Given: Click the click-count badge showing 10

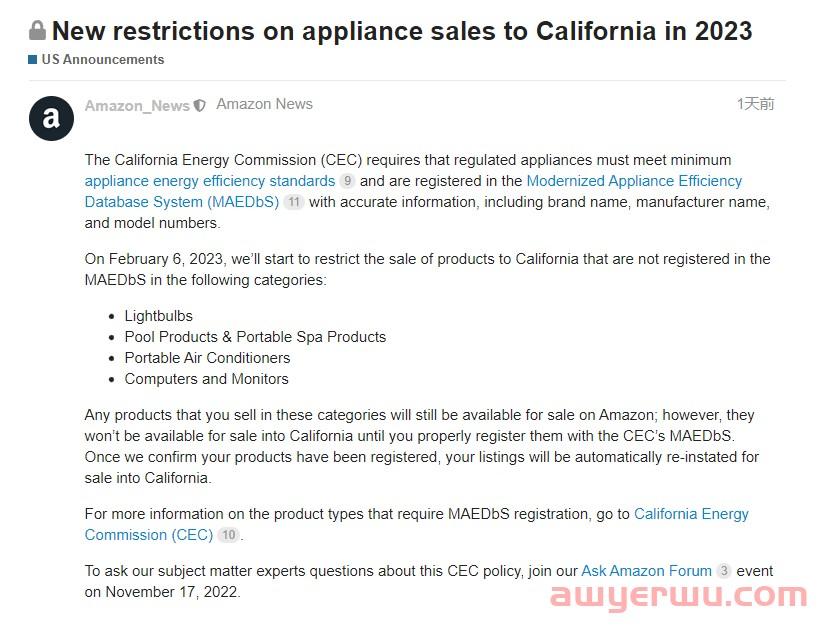Looking at the screenshot, I should pos(229,535).
